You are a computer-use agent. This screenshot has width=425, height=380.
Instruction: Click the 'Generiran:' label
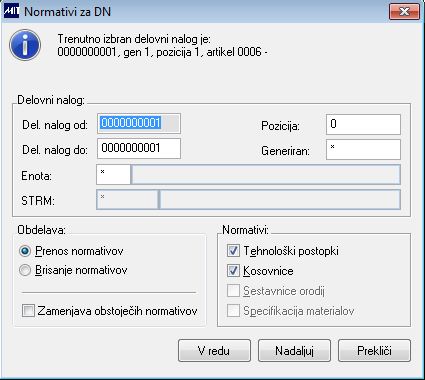tap(285, 151)
